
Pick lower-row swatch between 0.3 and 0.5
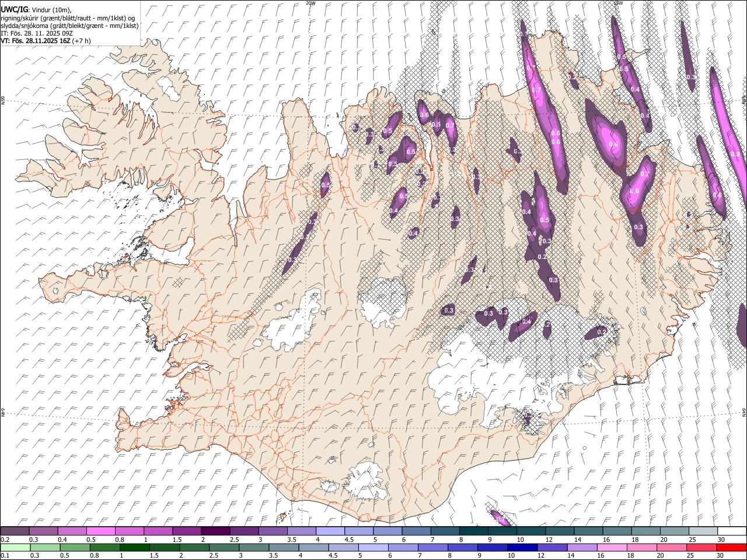coord(45,548)
